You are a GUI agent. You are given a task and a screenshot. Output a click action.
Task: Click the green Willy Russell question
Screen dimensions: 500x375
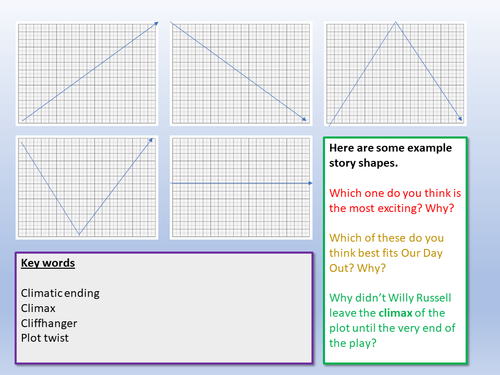coord(392,320)
